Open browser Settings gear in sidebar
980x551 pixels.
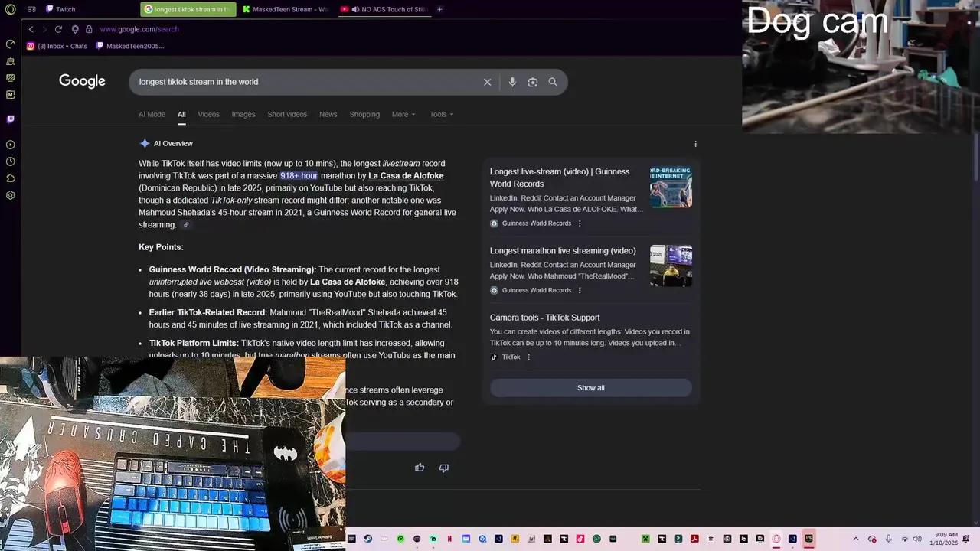11,195
